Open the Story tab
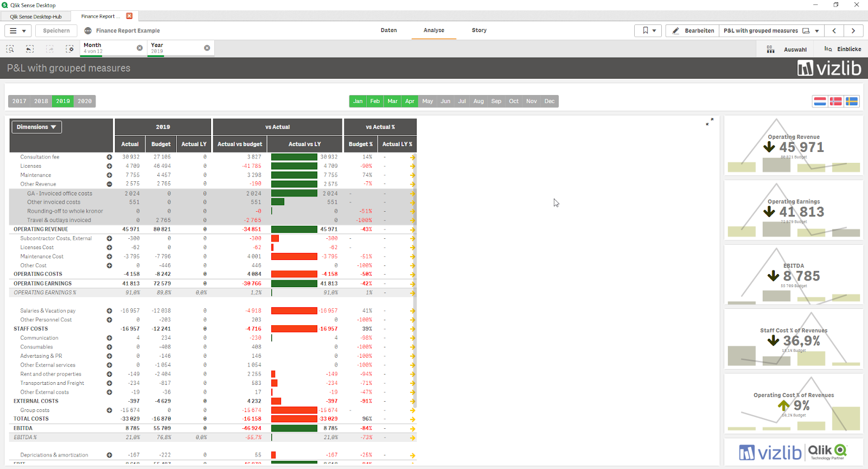The image size is (868, 469). tap(479, 30)
